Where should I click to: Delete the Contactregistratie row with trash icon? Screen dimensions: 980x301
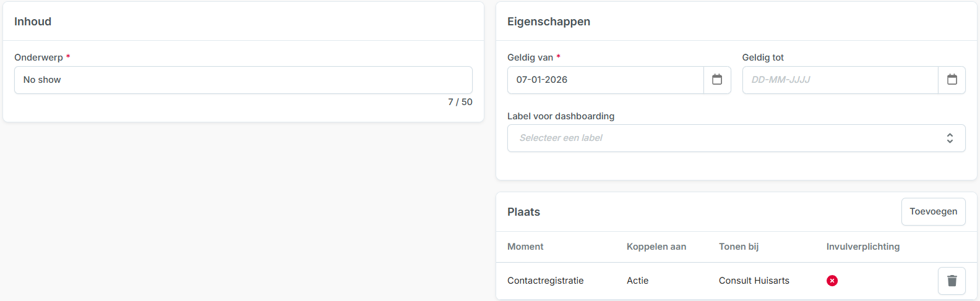952,281
